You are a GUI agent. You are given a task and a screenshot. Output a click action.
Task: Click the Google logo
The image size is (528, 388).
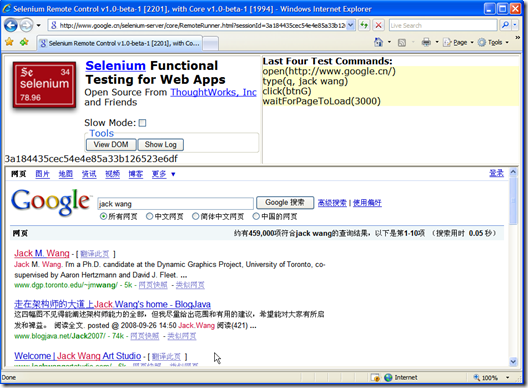point(51,202)
